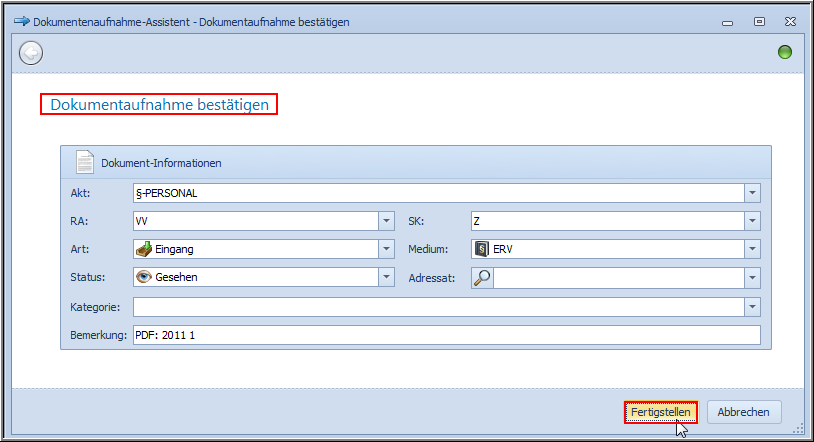Open the Adressat dropdown arrow
This screenshot has width=814, height=442.
click(x=752, y=278)
